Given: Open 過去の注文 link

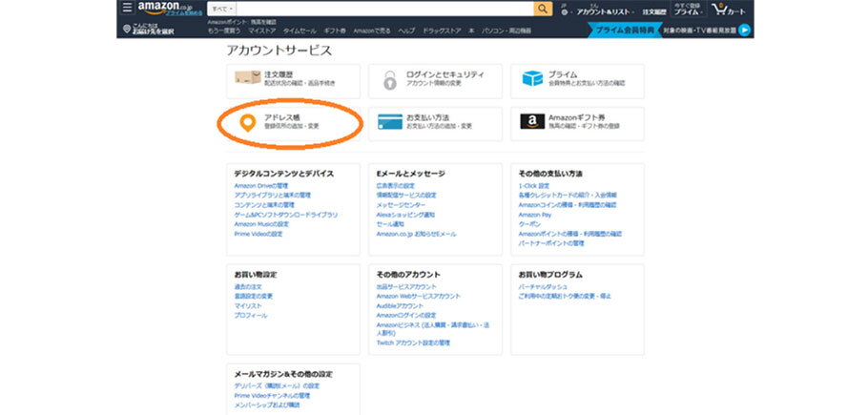Looking at the screenshot, I should (248, 286).
